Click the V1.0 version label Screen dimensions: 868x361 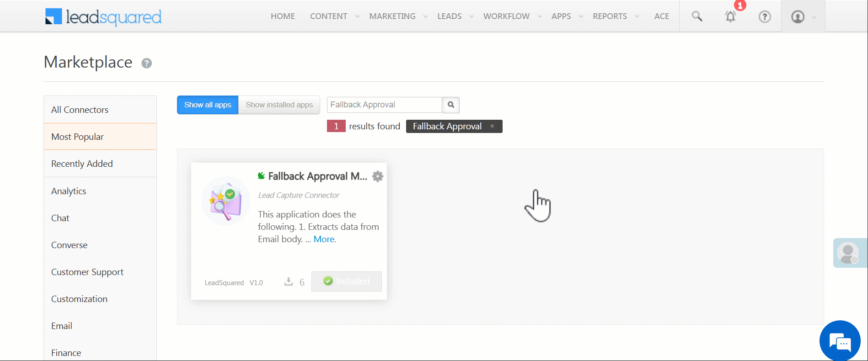[256, 283]
